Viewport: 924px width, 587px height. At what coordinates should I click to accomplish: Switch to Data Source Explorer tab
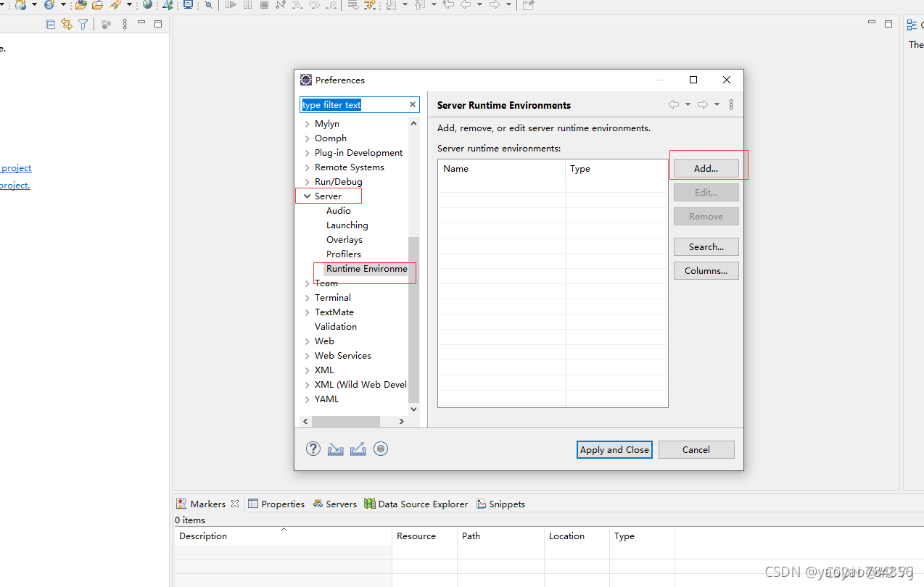(416, 504)
